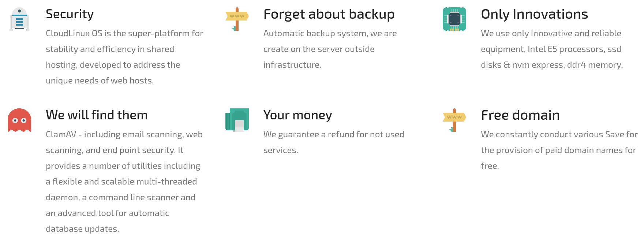Click the www signpost icon beside Forget about backup

[x=237, y=19]
